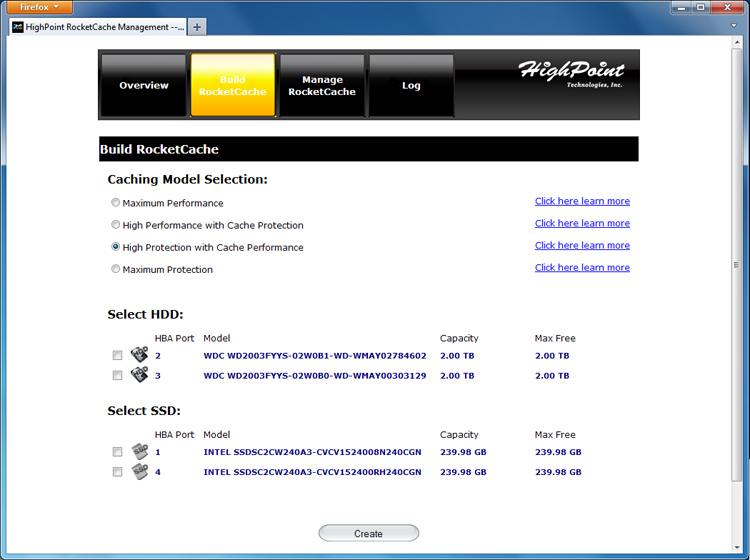The height and width of the screenshot is (560, 750).
Task: Select the HighPoint RocketCache Management browser tab
Action: point(98,27)
